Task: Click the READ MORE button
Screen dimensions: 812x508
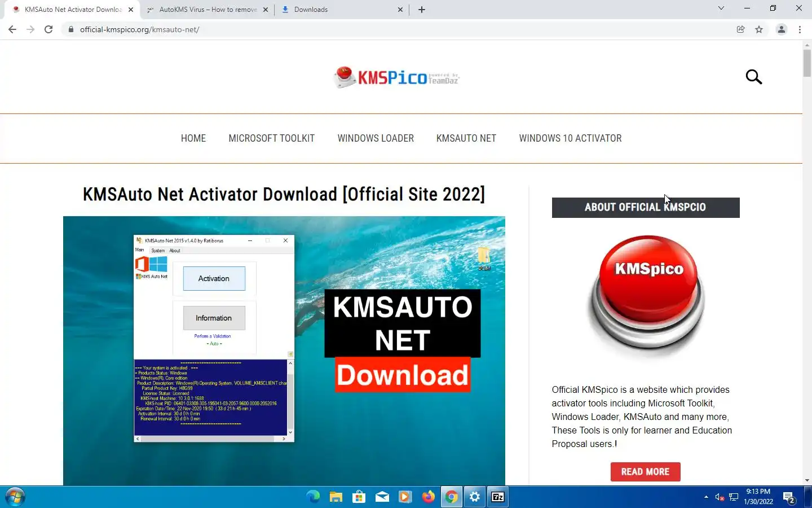Action: tap(645, 472)
